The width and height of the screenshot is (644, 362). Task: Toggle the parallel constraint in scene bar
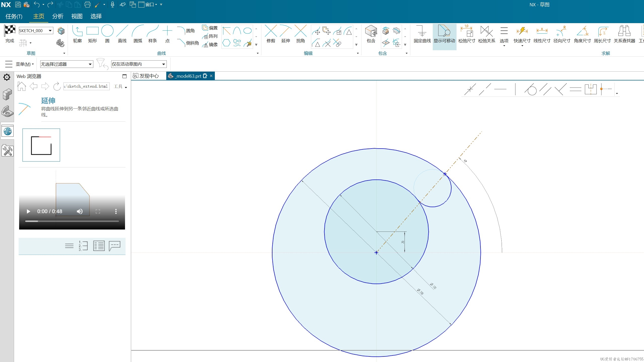545,89
